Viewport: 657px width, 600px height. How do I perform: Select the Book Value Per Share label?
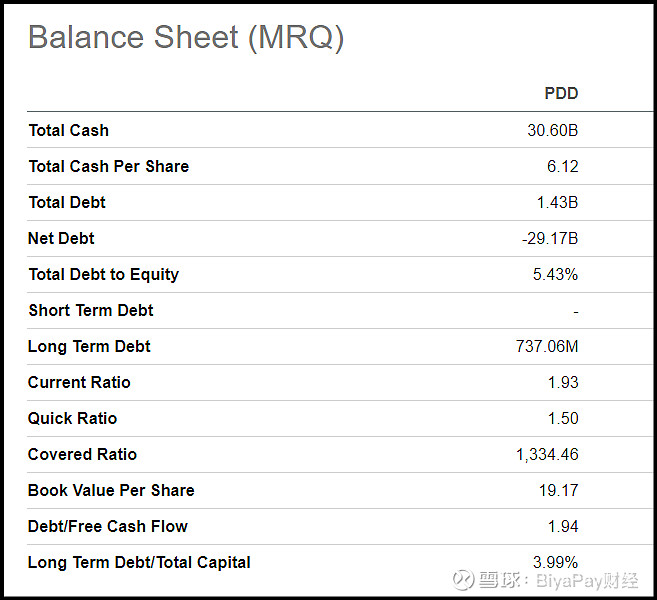coord(111,491)
